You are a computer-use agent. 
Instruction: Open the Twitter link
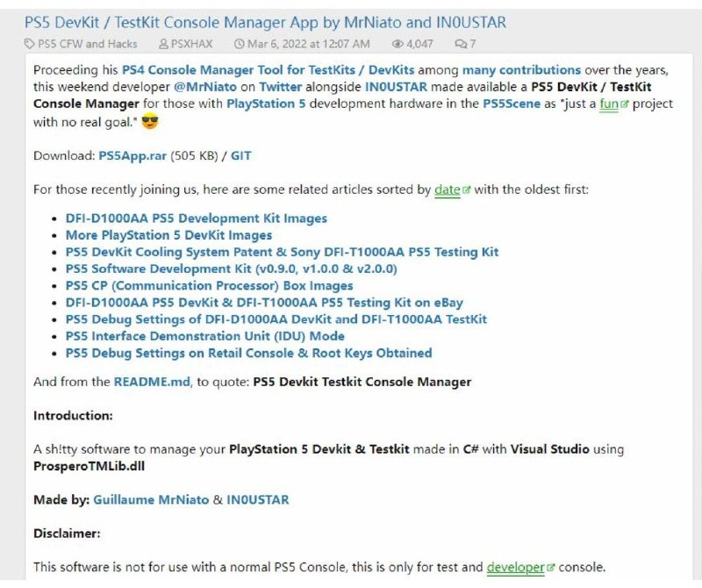click(x=280, y=87)
